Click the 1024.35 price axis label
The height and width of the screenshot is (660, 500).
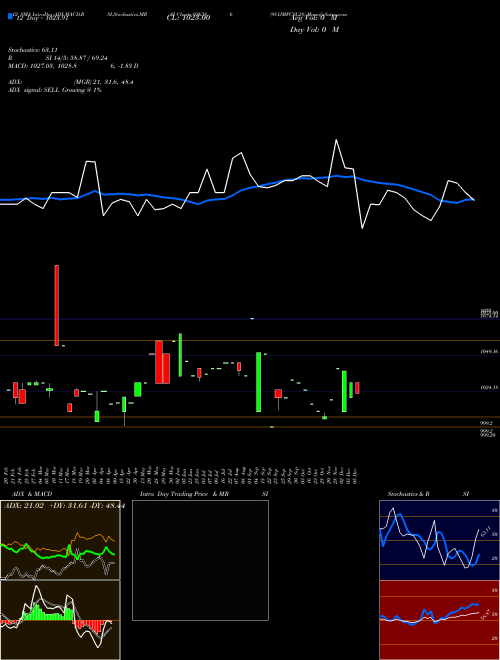coord(489,388)
